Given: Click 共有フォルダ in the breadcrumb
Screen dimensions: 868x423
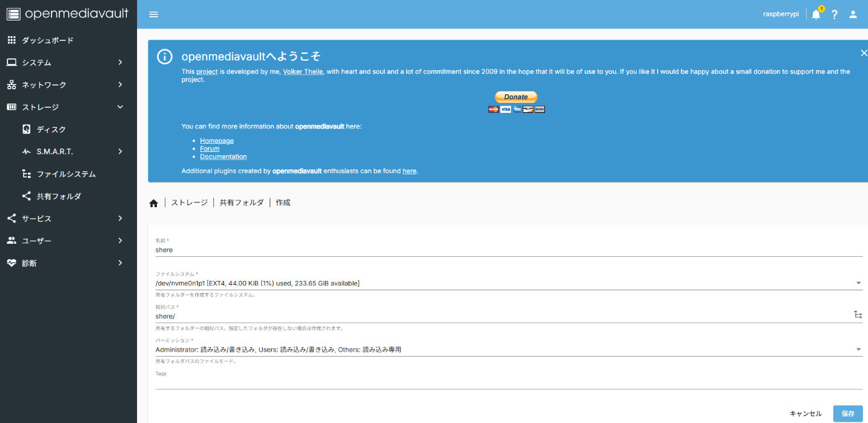Looking at the screenshot, I should click(x=242, y=203).
